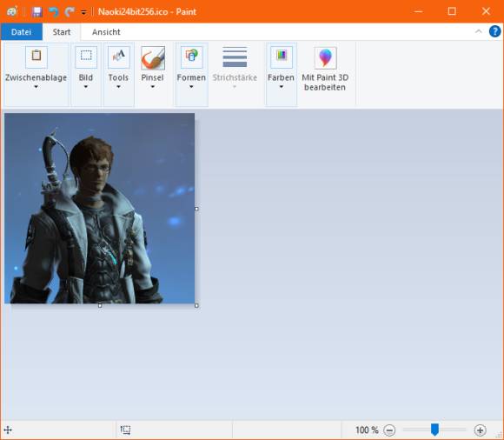Open the Datei menu
The height and width of the screenshot is (440, 504).
point(21,32)
